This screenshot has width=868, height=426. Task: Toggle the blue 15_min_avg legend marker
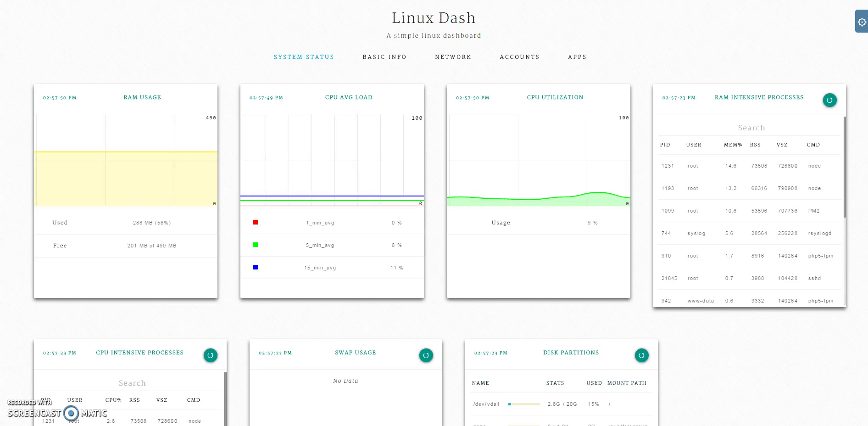(255, 267)
